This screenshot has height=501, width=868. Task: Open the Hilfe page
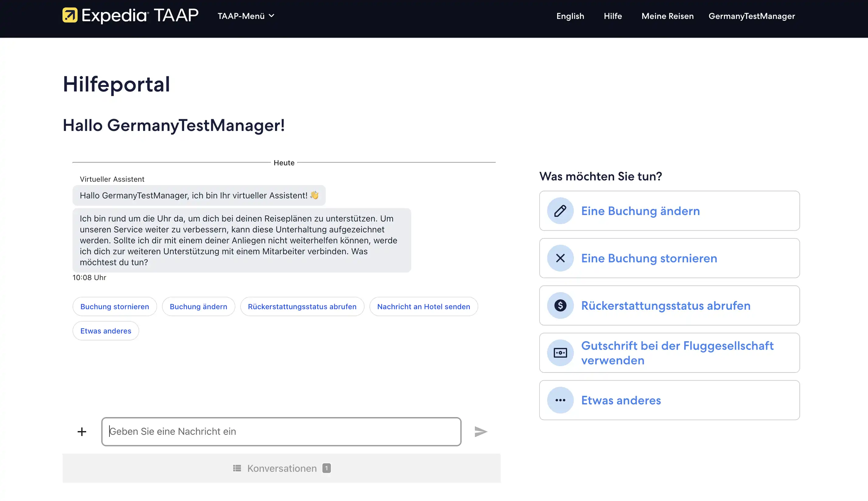click(613, 16)
